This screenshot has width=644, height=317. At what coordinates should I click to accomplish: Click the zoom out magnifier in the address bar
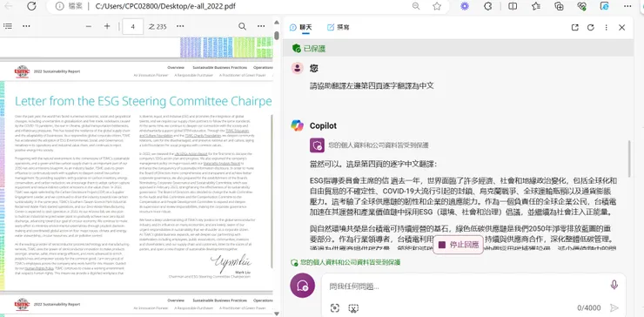click(416, 6)
